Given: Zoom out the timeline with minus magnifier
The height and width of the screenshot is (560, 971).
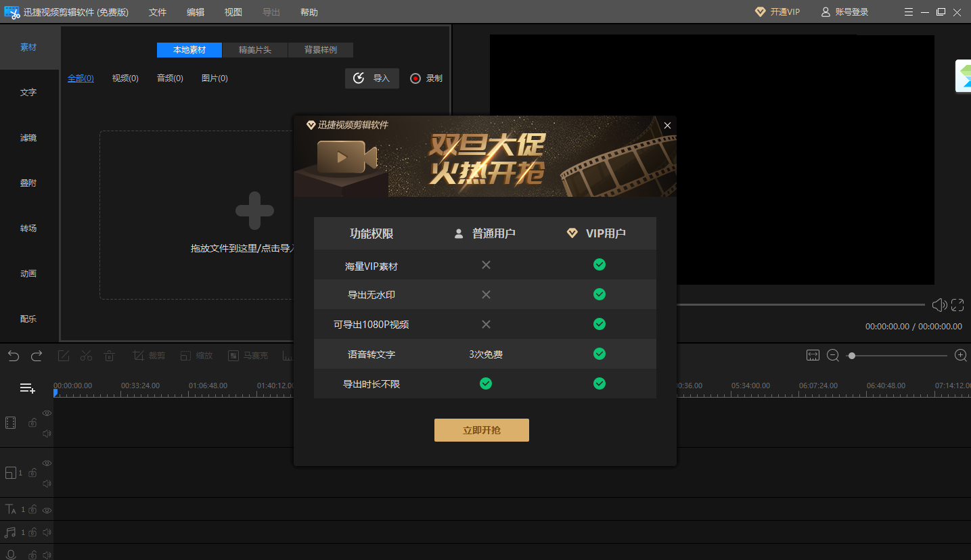Looking at the screenshot, I should [x=833, y=355].
